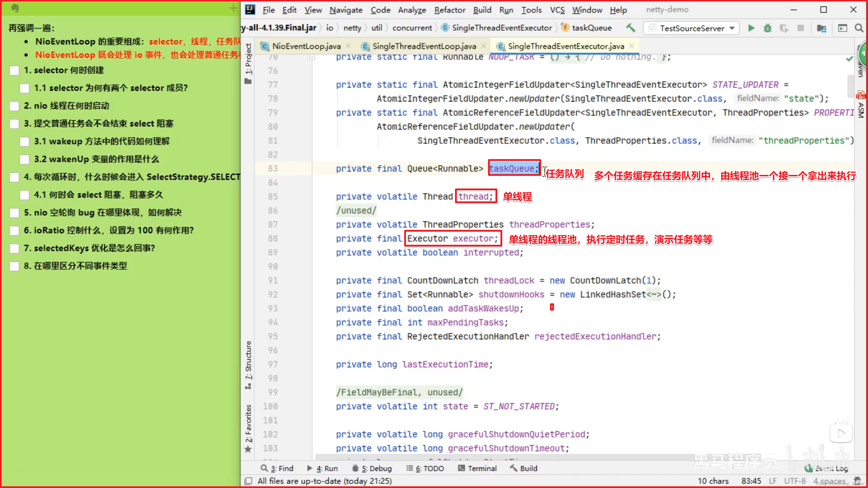The image size is (868, 488).
Task: Click the 'util' breadcrumb segment
Action: (x=377, y=28)
